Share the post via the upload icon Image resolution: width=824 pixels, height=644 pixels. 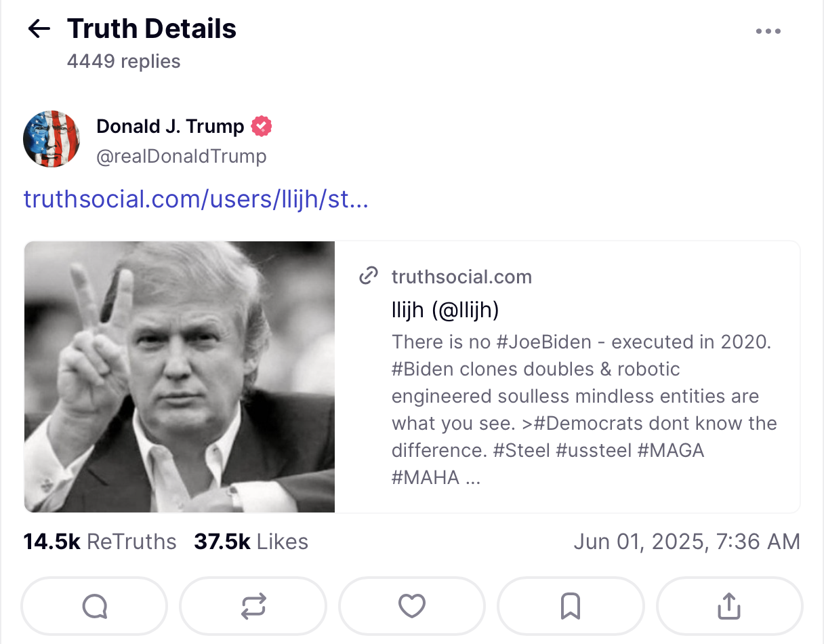click(x=729, y=606)
